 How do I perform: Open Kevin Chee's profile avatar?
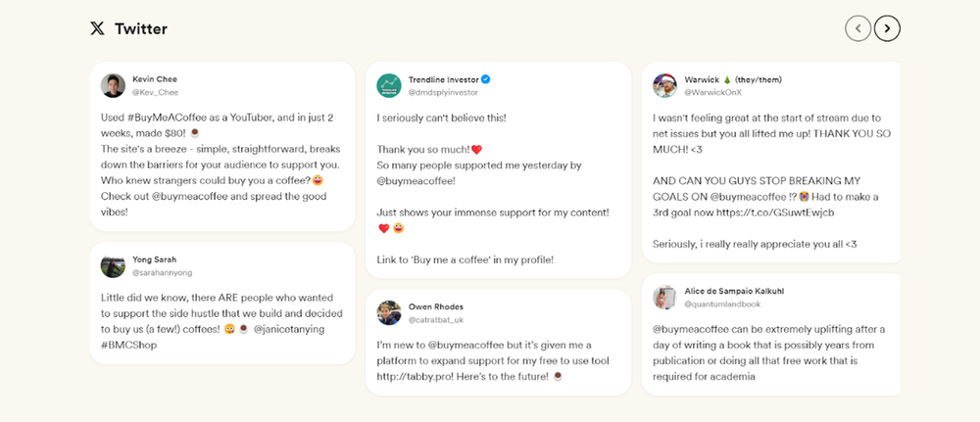point(113,85)
